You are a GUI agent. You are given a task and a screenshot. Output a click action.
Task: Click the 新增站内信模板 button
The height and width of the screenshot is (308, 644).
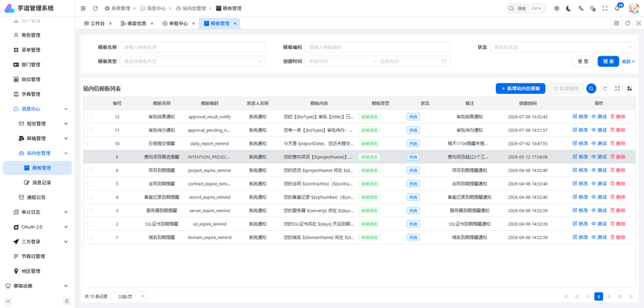[520, 88]
